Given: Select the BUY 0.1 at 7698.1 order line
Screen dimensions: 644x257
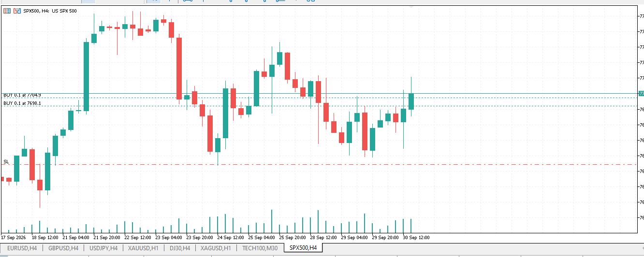Looking at the screenshot, I should click(x=22, y=103).
